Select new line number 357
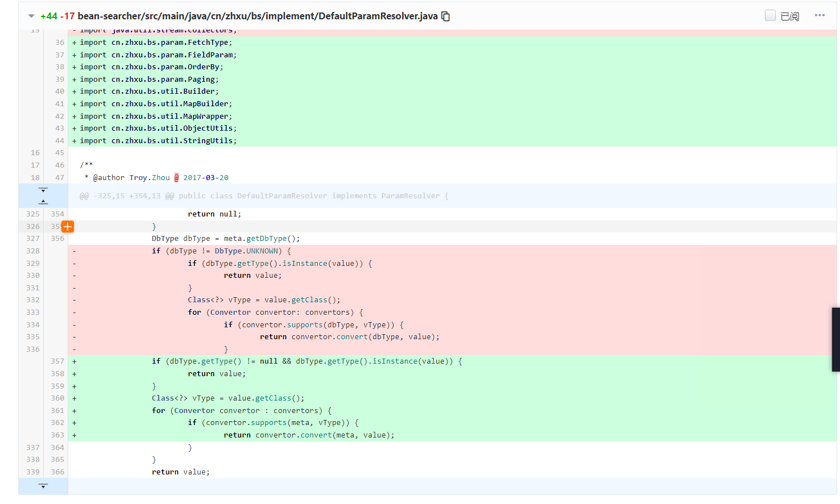The width and height of the screenshot is (840, 504). 57,361
